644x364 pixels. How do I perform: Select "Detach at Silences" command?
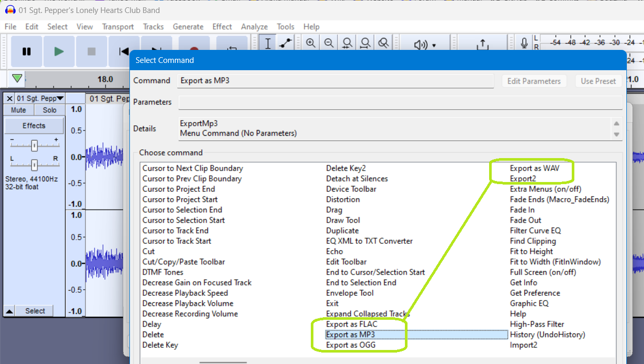click(357, 178)
